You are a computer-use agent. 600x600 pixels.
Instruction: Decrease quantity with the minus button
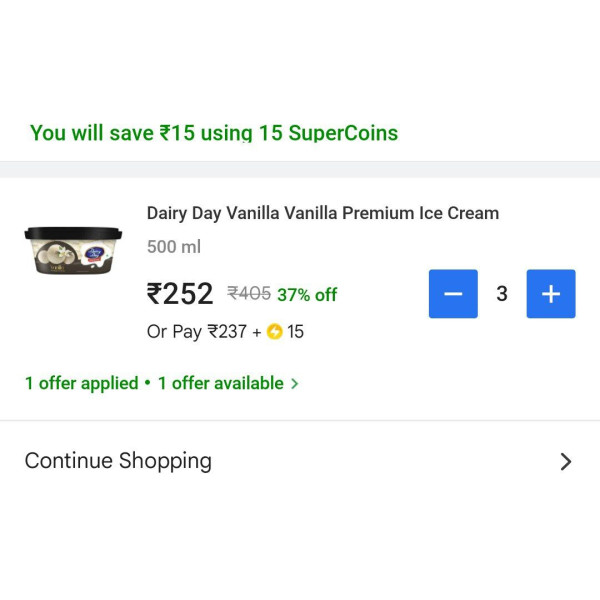click(x=453, y=294)
